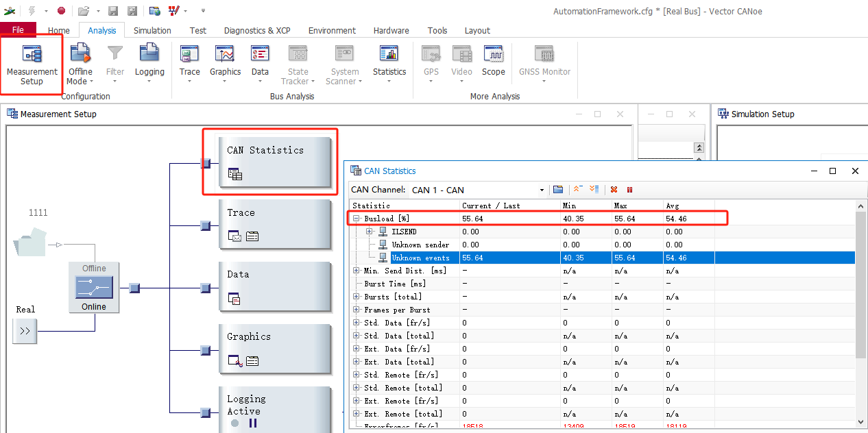
Task: Expand the Ext. Remote [total] row
Action: tap(356, 414)
